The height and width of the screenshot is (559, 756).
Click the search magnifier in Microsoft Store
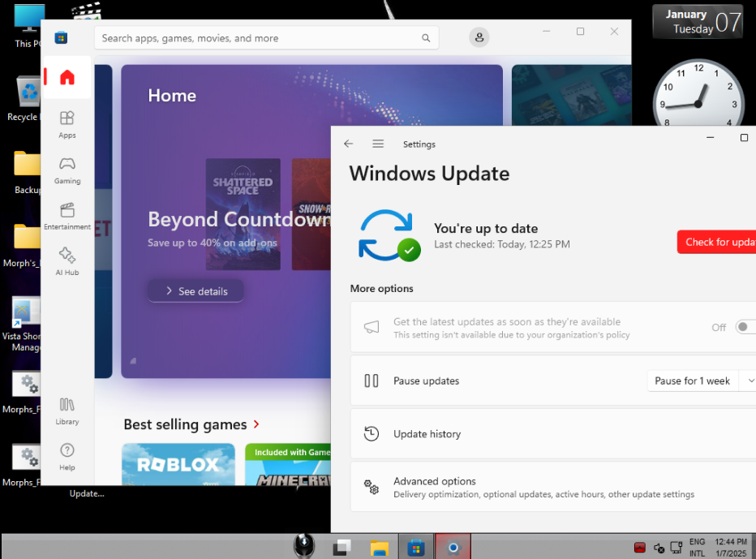(x=426, y=38)
